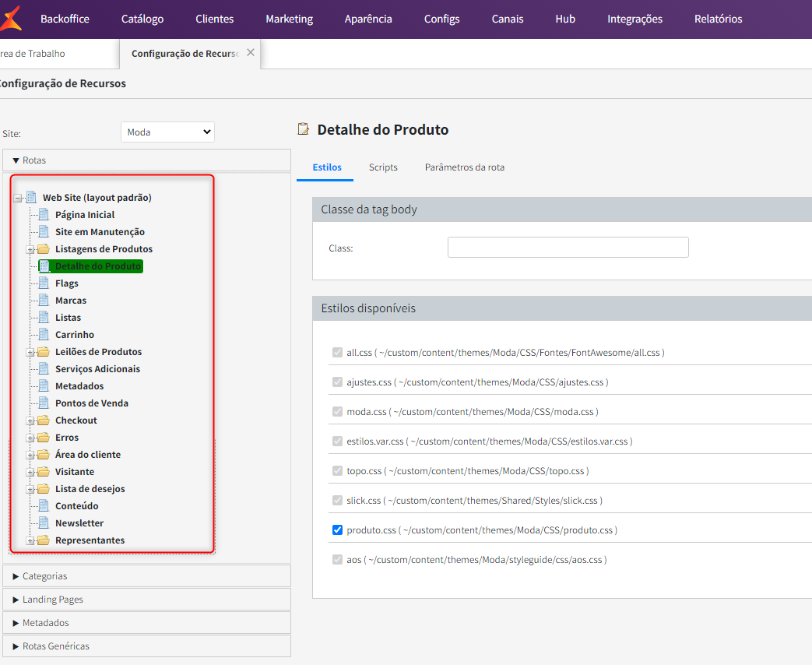Click the folder icon of Leilões de Produtos
This screenshot has height=665, width=812.
(44, 352)
